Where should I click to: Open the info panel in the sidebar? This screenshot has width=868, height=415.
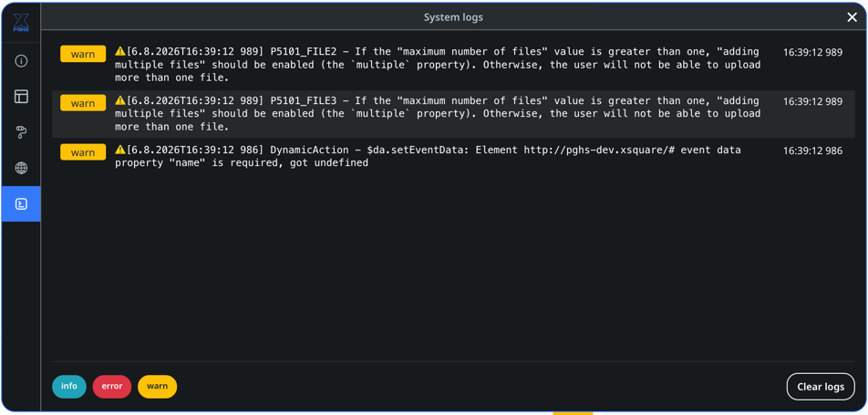click(21, 61)
